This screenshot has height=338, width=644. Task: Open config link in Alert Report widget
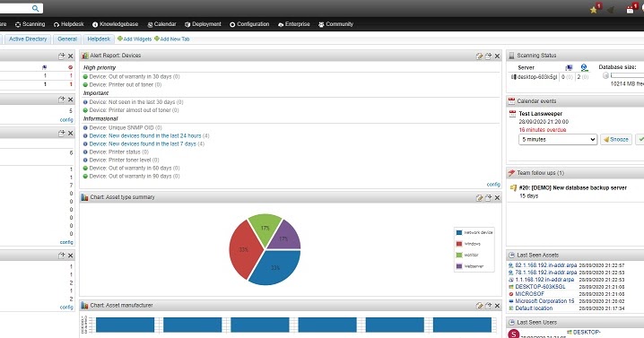pos(493,185)
